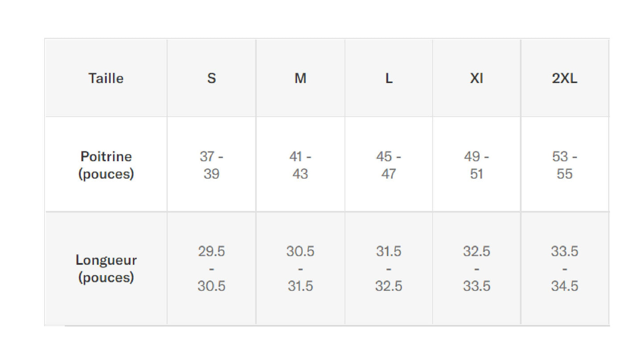
Task: Click length cell 32.5 - 33.5 for XL
Action: 476,268
